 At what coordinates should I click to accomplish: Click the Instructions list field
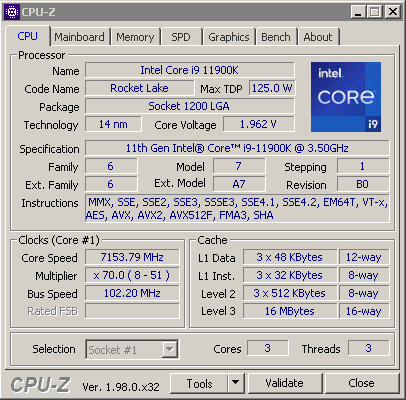point(237,209)
